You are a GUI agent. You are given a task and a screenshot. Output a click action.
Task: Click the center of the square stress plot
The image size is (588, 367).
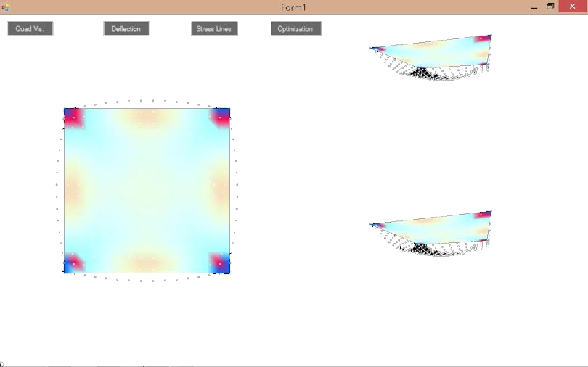click(x=147, y=191)
